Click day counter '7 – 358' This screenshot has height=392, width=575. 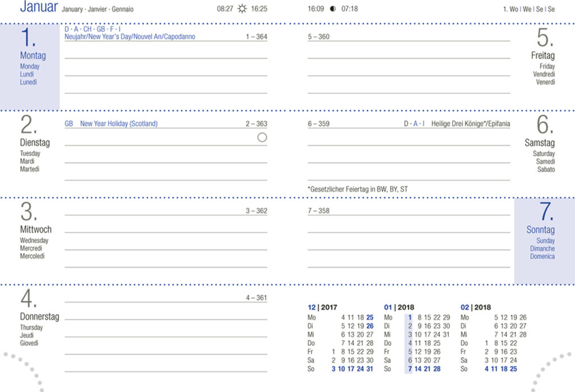pos(319,211)
